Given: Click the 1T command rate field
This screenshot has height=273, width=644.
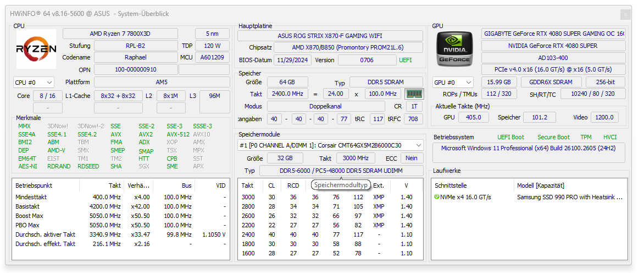Looking at the screenshot, I should tap(414, 106).
